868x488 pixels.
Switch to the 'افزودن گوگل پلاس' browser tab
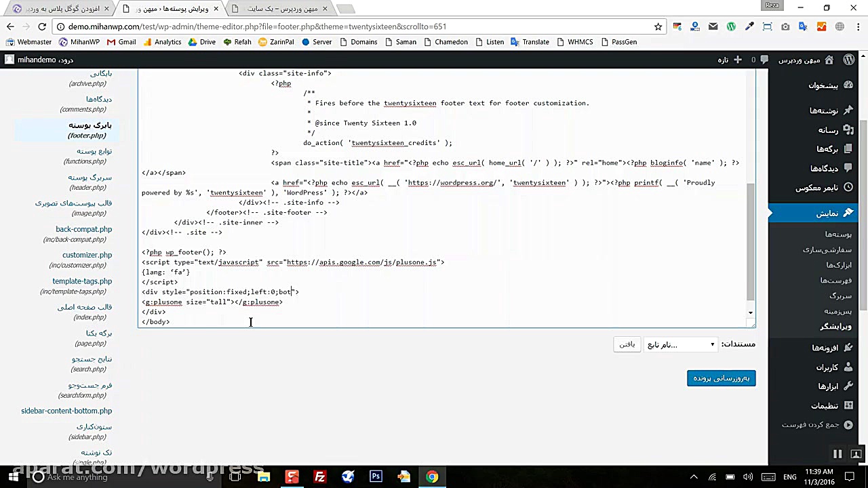coord(60,9)
